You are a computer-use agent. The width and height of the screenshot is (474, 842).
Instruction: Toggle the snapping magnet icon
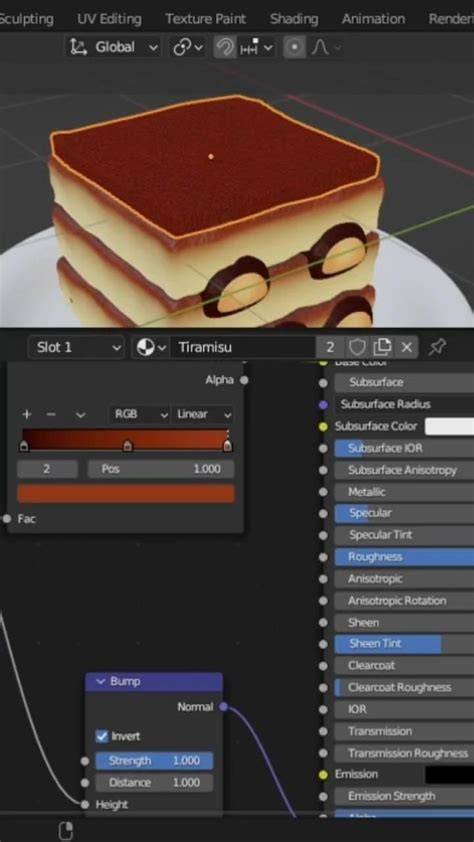225,47
